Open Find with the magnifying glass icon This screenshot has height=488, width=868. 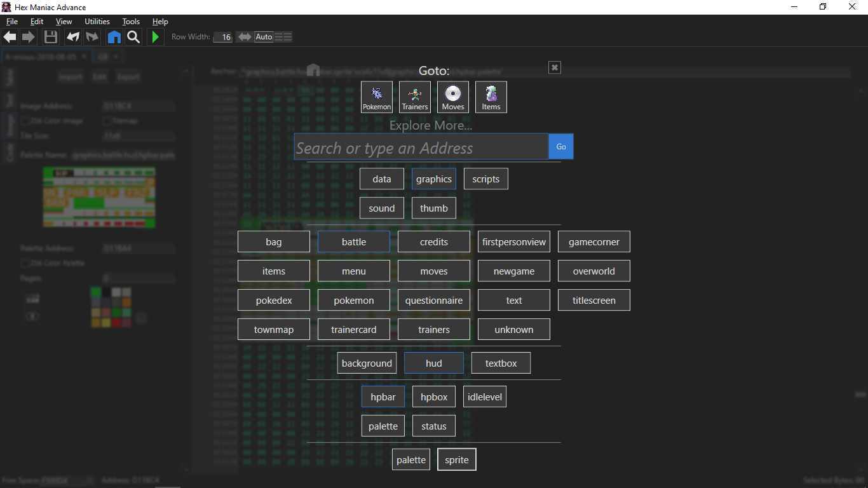tap(133, 37)
